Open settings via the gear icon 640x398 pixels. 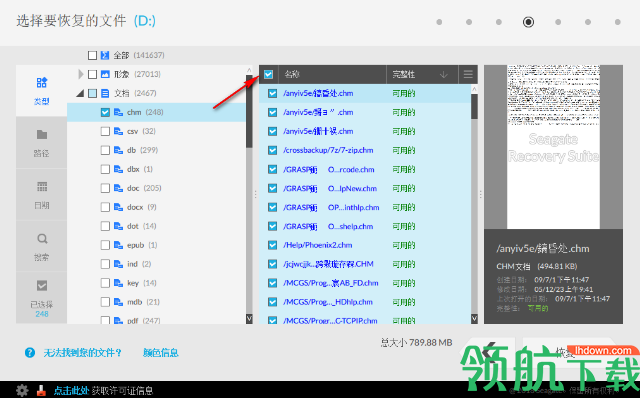(x=22, y=390)
